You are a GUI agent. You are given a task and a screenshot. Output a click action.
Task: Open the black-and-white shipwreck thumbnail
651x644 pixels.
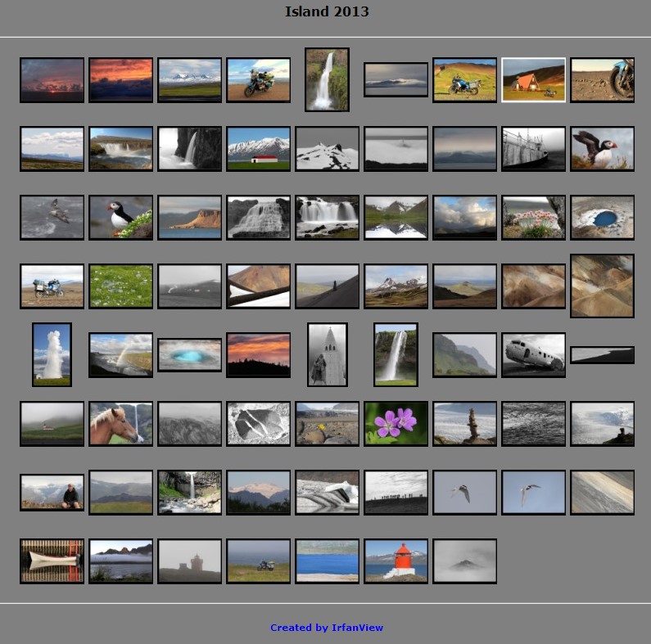[x=533, y=148]
